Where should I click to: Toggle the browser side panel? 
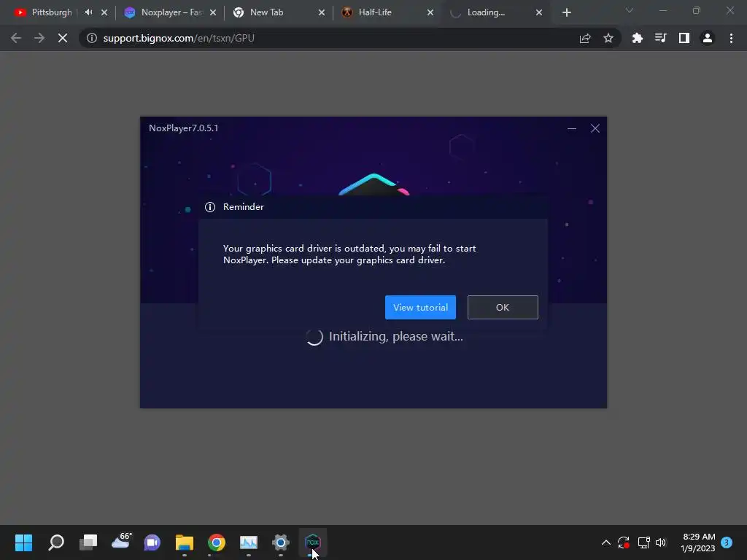point(684,38)
